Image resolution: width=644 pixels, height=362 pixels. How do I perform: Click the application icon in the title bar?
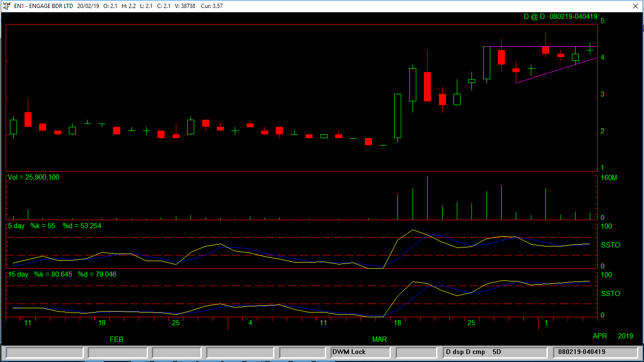coord(6,6)
